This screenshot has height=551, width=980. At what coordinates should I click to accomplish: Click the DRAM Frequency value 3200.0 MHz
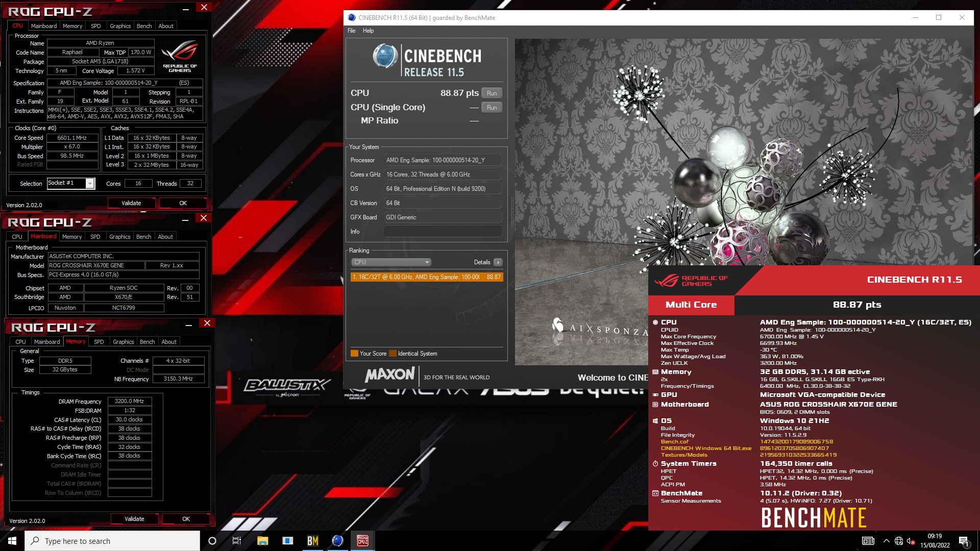coord(130,402)
